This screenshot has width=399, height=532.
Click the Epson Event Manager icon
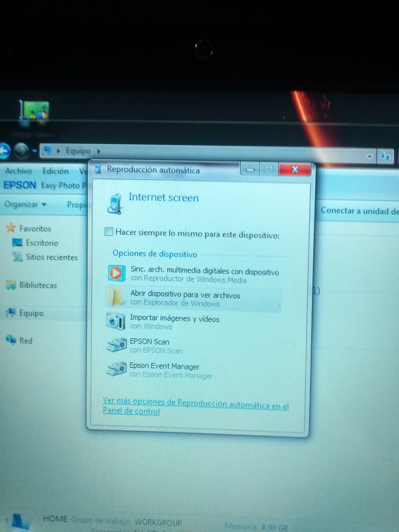(x=116, y=369)
